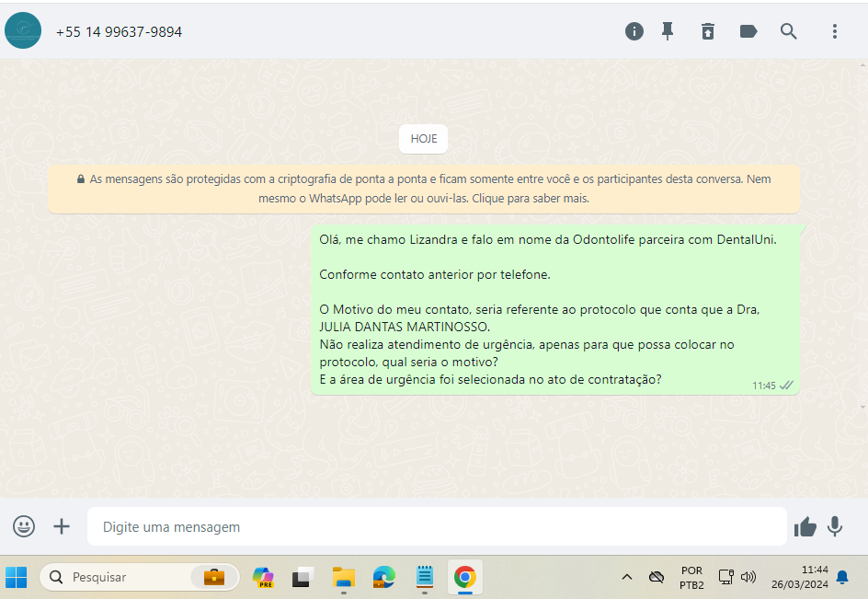The width and height of the screenshot is (868, 599).
Task: Start recording a voice message
Action: point(835,526)
